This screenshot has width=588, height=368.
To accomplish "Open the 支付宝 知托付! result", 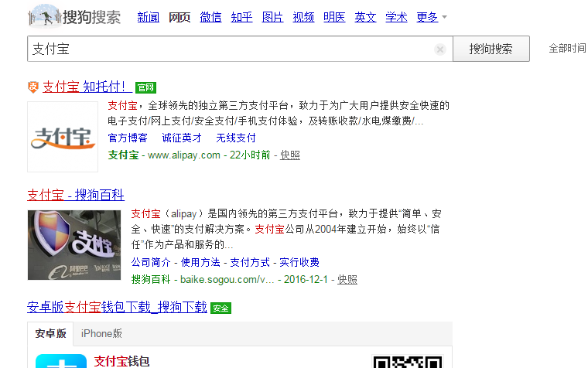I will [x=87, y=87].
